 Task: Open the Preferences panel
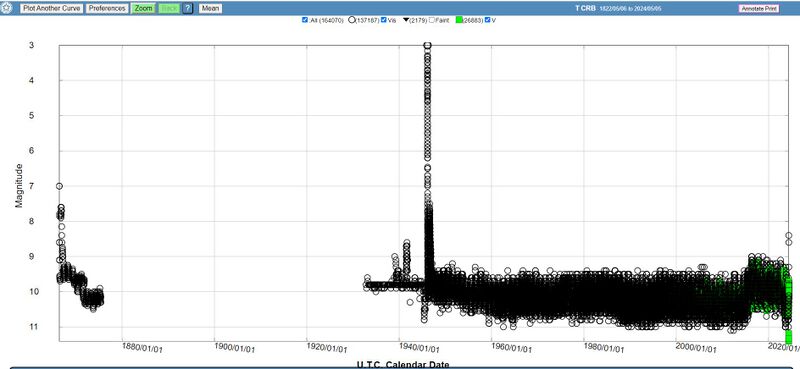[107, 9]
